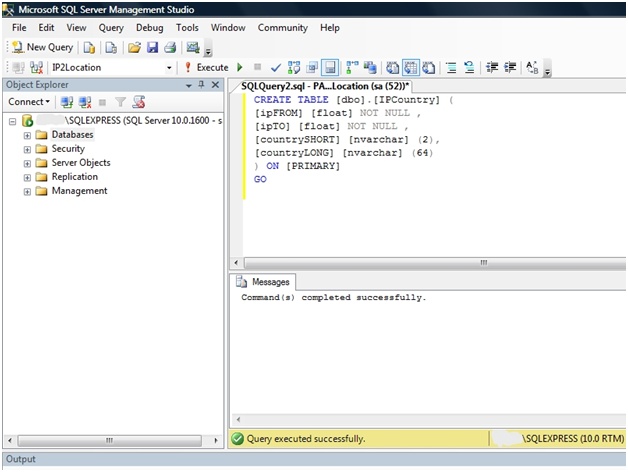Click the Filter funnel icon

pos(120,102)
